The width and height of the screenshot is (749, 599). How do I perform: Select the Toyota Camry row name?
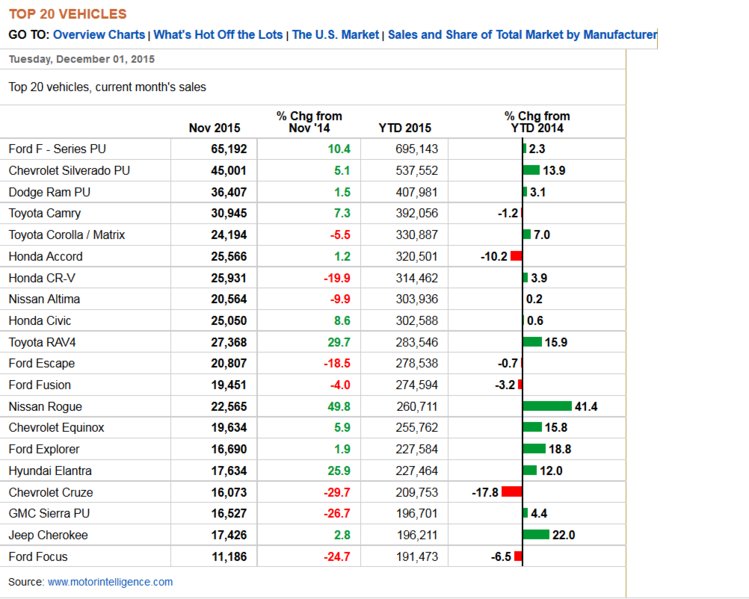45,214
